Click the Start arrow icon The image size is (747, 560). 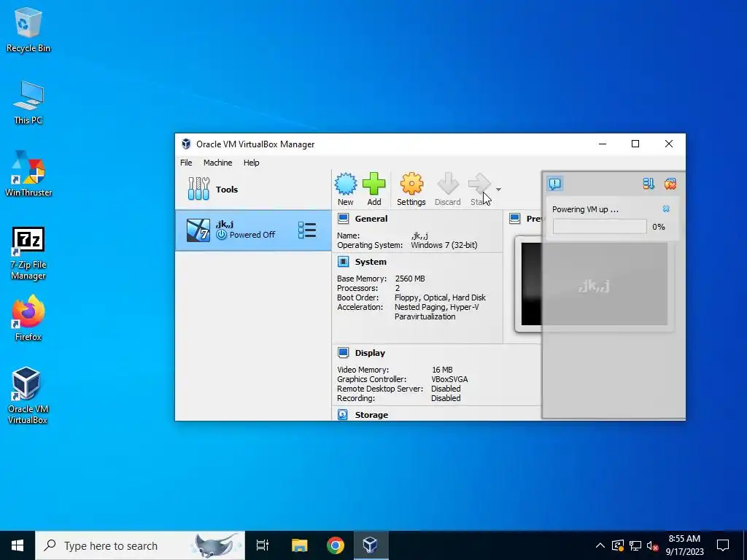(479, 184)
